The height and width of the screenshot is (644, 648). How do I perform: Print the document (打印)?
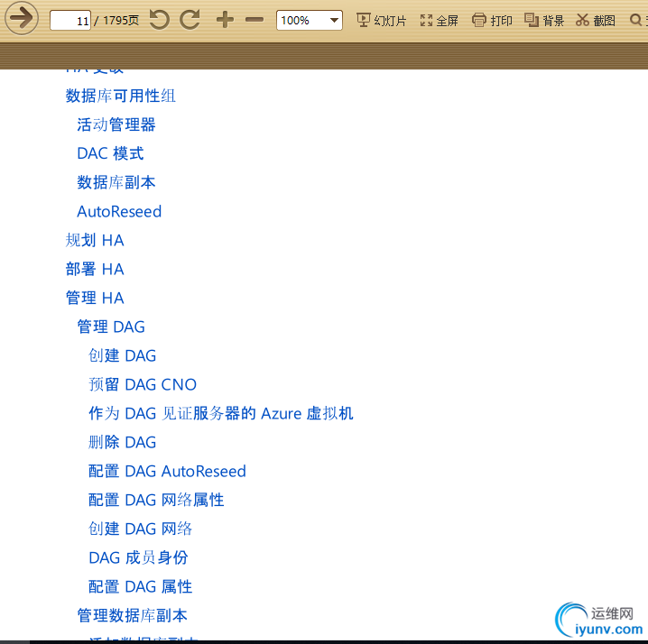point(492,20)
